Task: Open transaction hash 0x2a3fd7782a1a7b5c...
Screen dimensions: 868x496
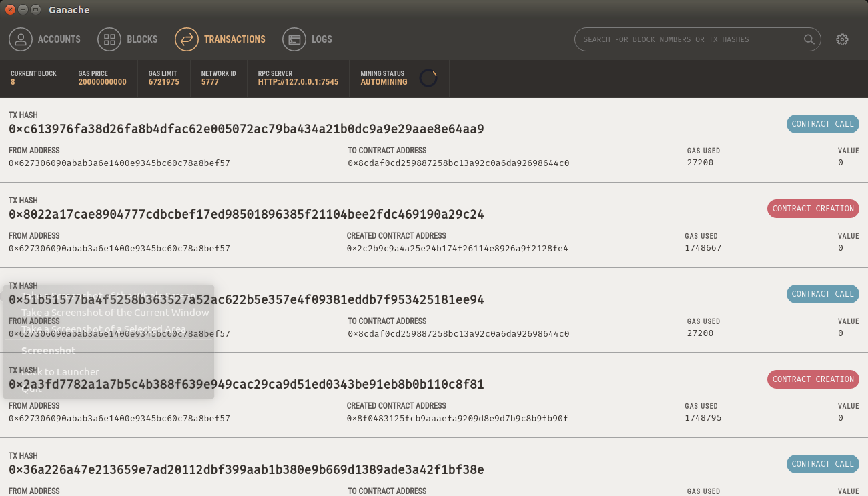Action: pos(246,385)
